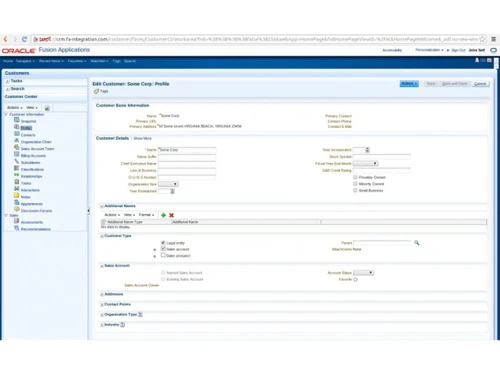The width and height of the screenshot is (500, 375).
Task: Expand the Industry section
Action: (102, 325)
